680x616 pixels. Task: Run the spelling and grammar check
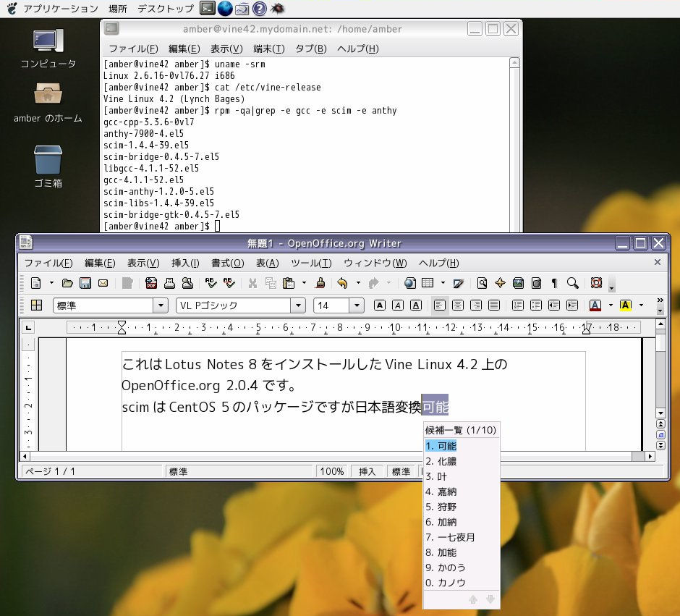point(211,283)
